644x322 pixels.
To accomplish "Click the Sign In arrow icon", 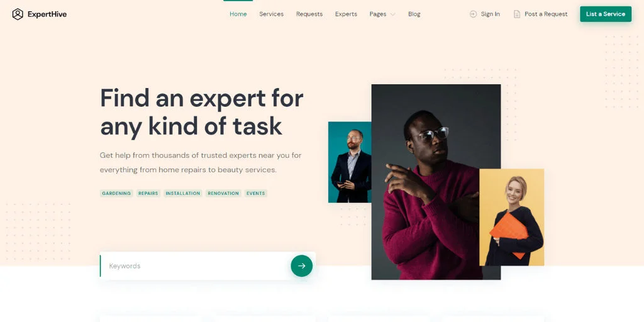I will pyautogui.click(x=473, y=14).
